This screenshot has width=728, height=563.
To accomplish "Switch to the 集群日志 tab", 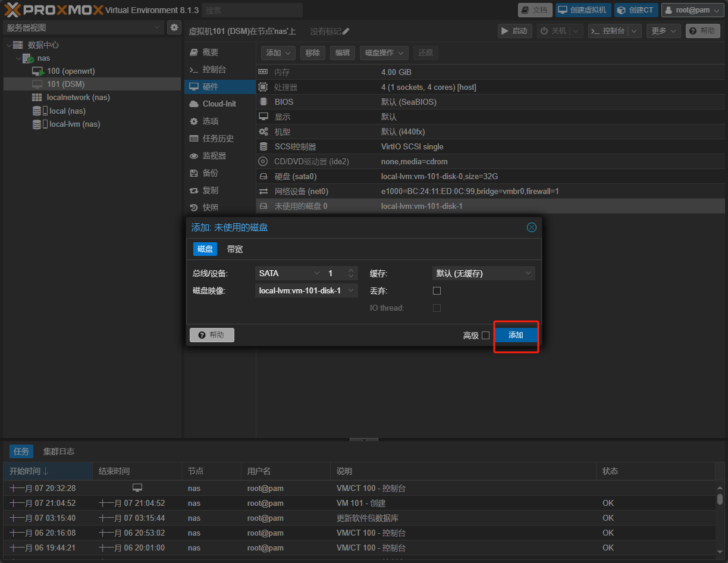I will (58, 451).
